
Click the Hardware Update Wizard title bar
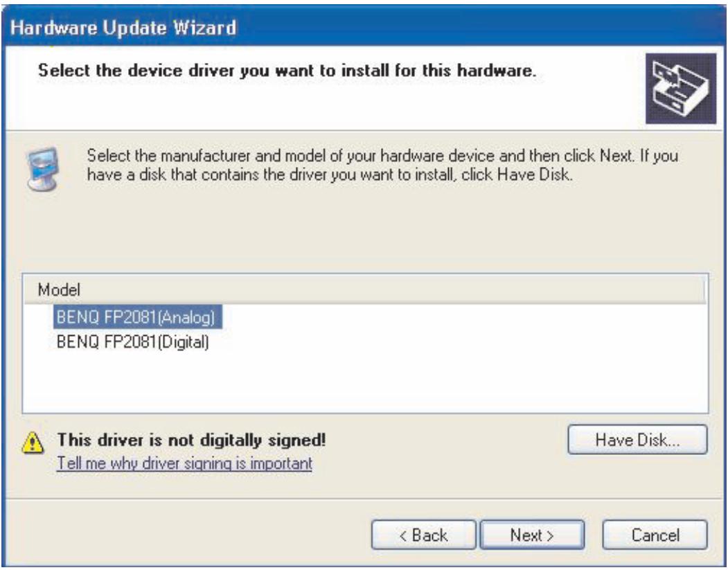coord(364,27)
